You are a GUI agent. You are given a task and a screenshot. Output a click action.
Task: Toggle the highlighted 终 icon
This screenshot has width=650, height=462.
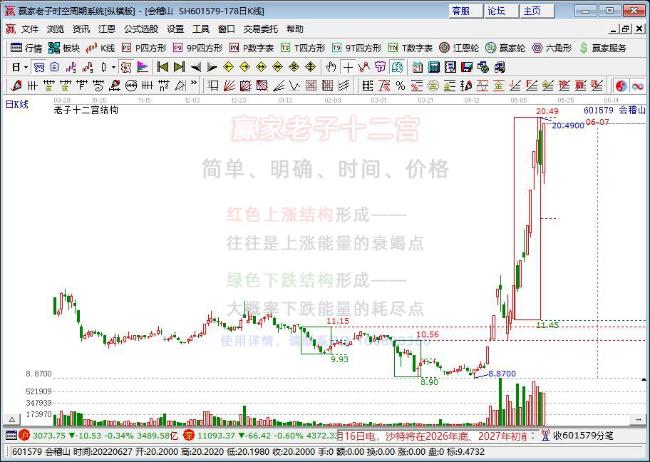click(397, 67)
